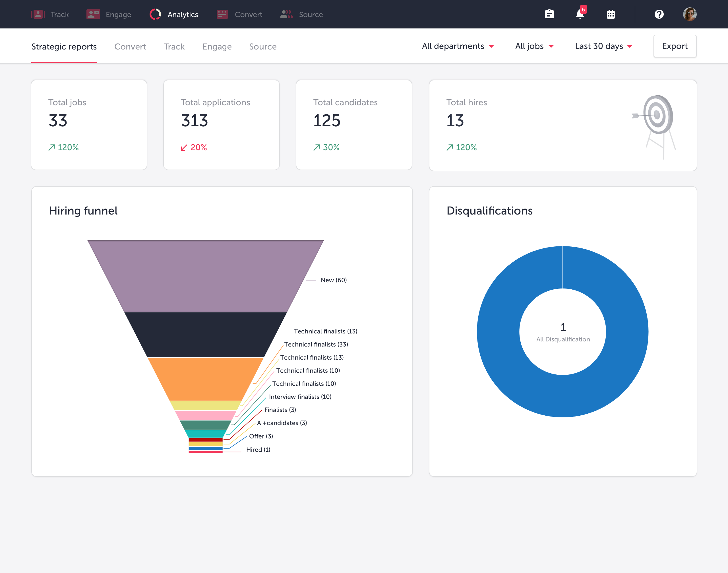Click the help question mark icon
The image size is (728, 573).
659,15
